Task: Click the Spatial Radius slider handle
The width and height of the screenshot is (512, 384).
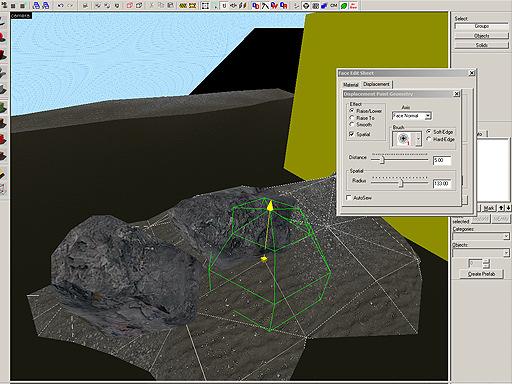Action: 401,183
